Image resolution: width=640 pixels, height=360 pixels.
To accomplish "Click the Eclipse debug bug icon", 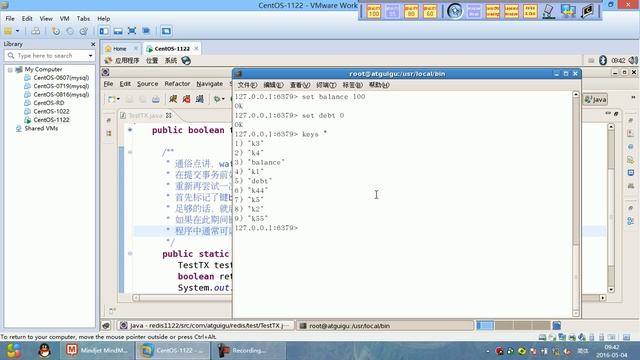I will pyautogui.click(x=217, y=99).
